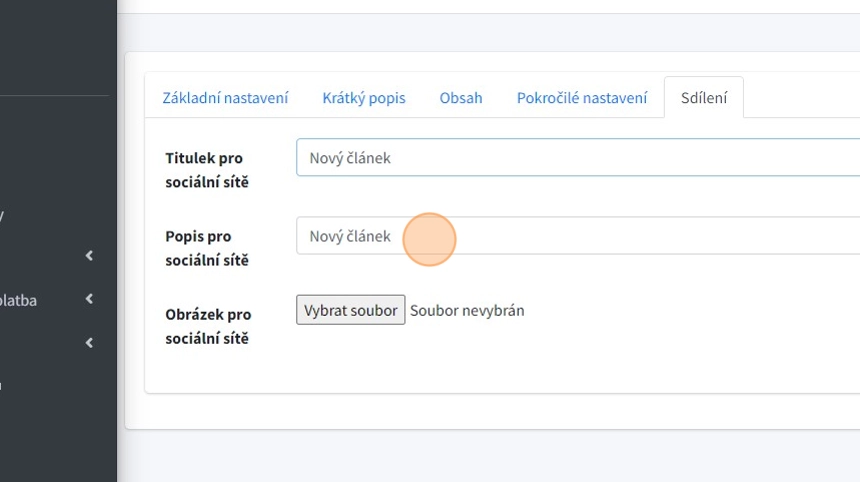This screenshot has height=482, width=860.
Task: Go to the Obsah tab
Action: coord(461,98)
